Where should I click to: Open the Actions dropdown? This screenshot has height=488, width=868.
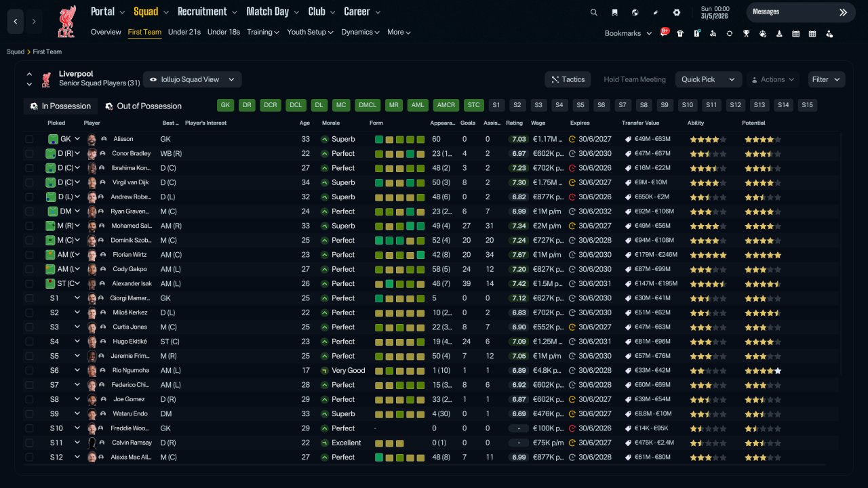pyautogui.click(x=773, y=79)
